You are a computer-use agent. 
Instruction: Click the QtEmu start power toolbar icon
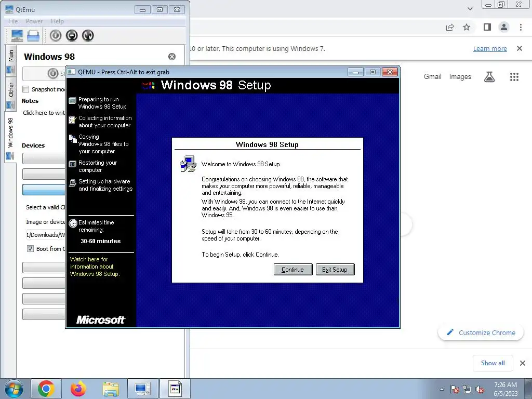(56, 35)
